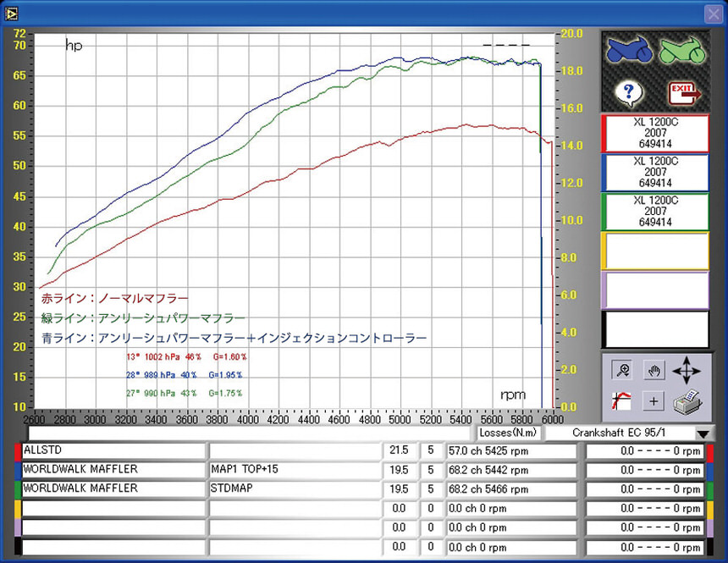Select the hand pan tool
Viewport: 728px width, 563px height.
(x=653, y=370)
